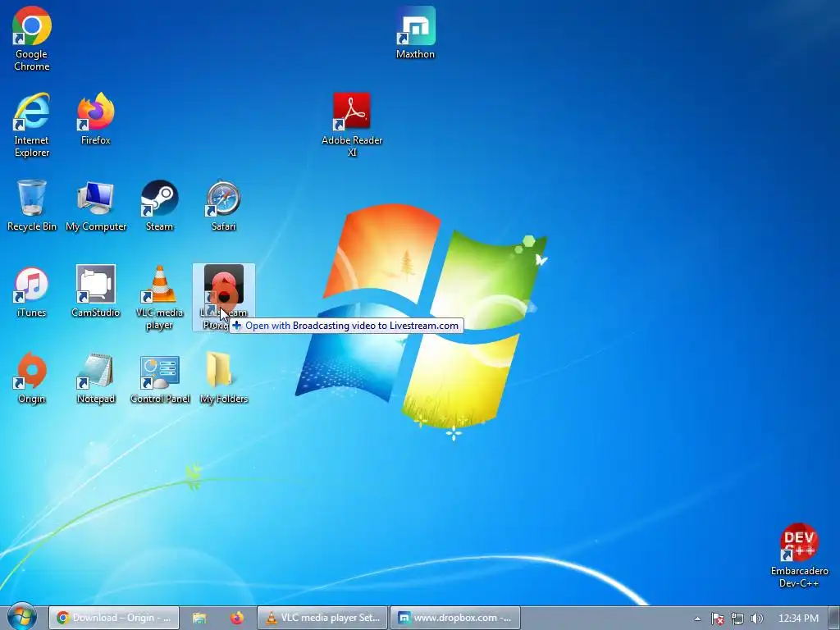Select the Firefox desktop shortcut

click(95, 119)
